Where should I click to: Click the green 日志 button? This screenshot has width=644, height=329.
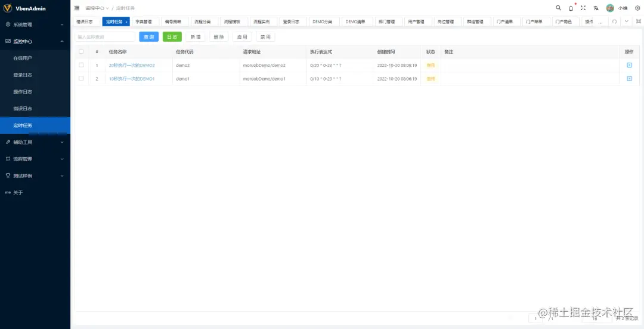point(172,36)
